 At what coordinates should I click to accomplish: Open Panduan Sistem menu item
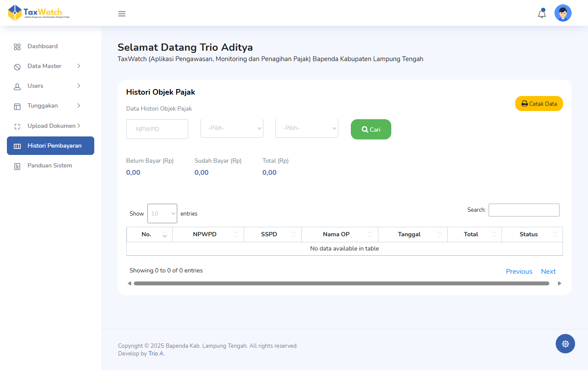point(50,166)
